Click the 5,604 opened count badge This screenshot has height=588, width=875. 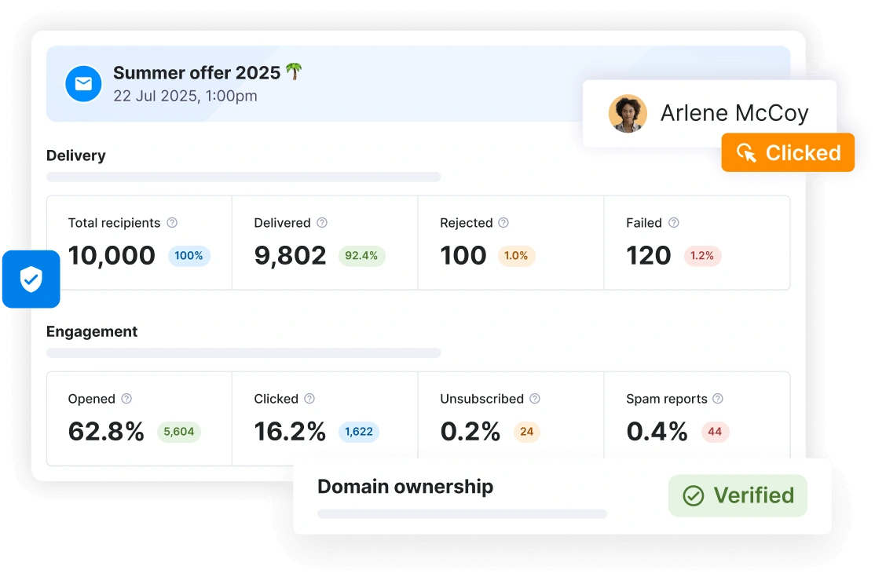point(179,432)
